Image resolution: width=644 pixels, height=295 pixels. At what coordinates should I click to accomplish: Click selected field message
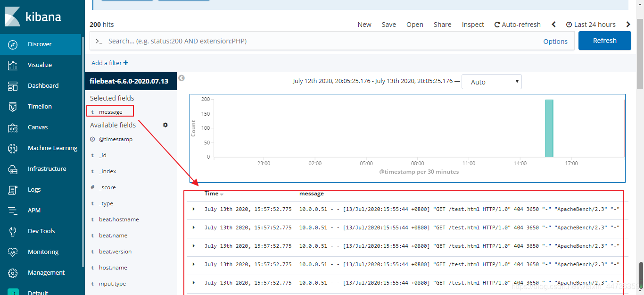point(111,112)
